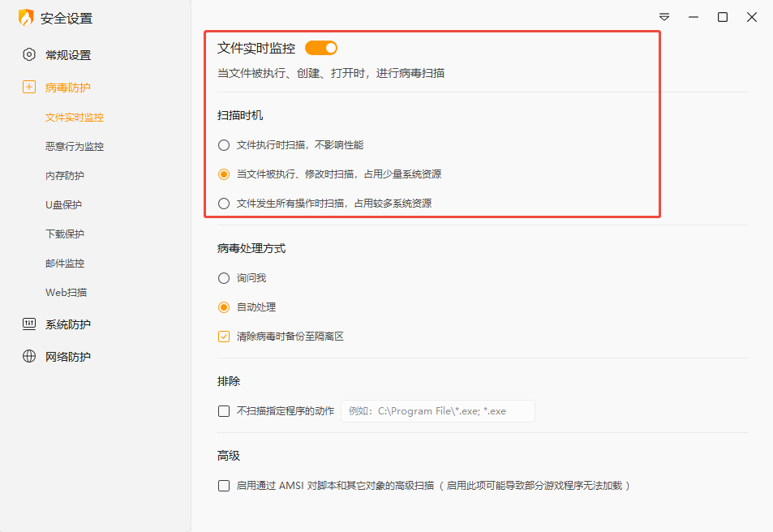Click the 系统防护 sidebar icon
Viewport: 773px width, 532px height.
pyautogui.click(x=30, y=324)
